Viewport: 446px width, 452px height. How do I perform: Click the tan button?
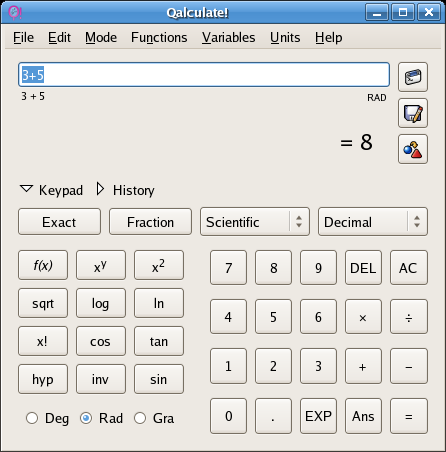[159, 341]
